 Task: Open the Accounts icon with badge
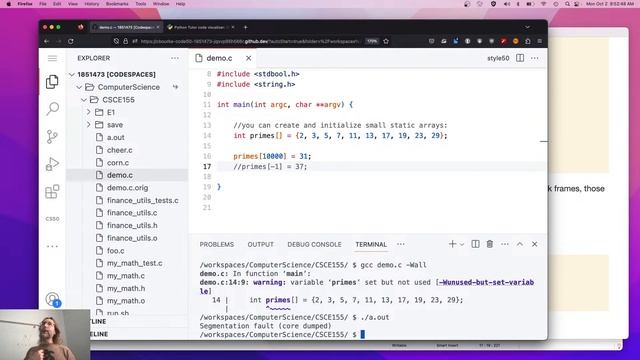pyautogui.click(x=52, y=300)
